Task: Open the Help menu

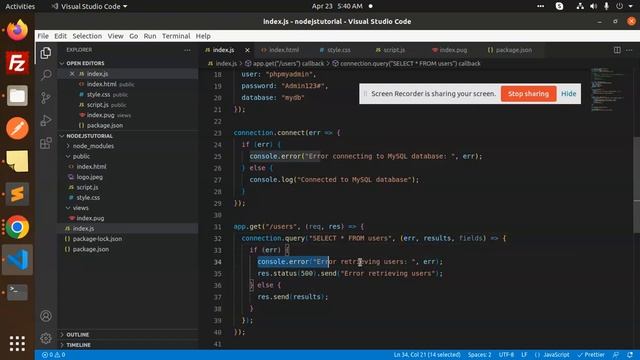Action: [203, 36]
